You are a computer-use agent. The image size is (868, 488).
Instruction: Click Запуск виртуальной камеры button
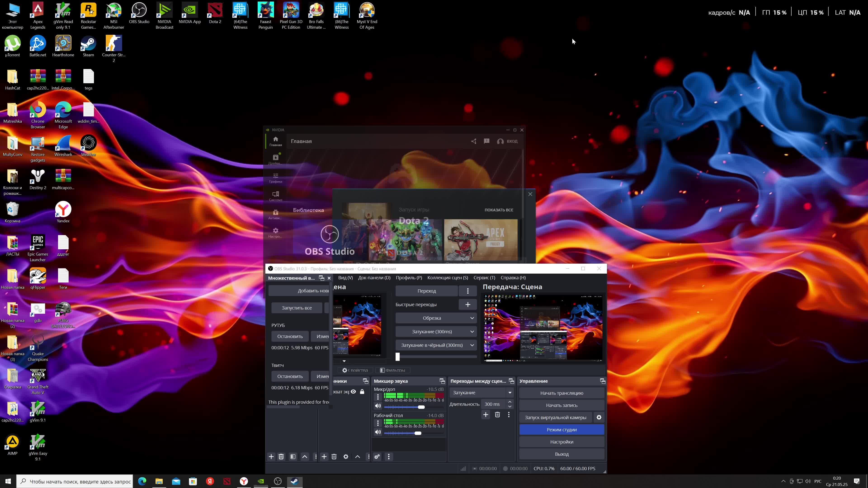pyautogui.click(x=555, y=417)
